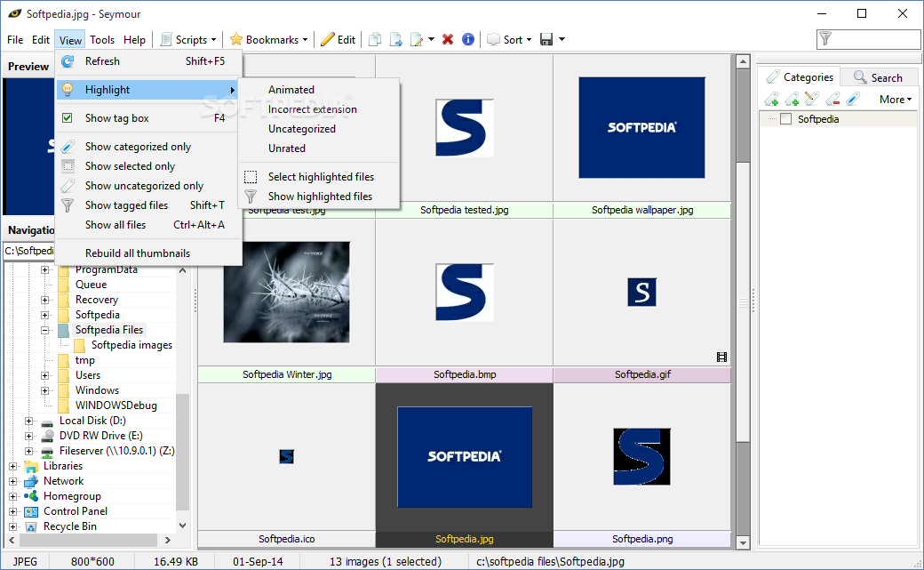Click the Recycle Bin icon in tree
The image size is (924, 570).
[31, 526]
